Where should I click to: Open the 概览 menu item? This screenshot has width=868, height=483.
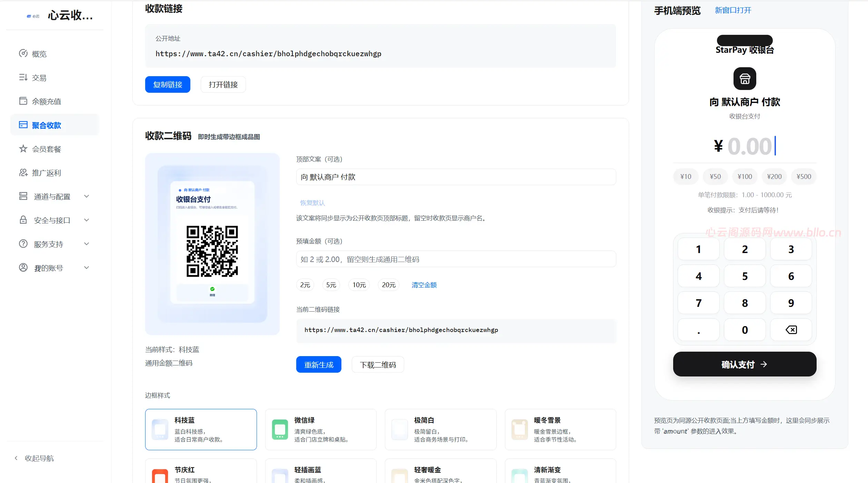tap(54, 54)
